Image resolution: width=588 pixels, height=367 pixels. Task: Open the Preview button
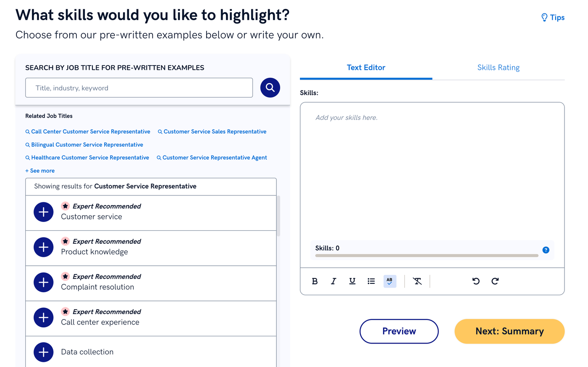coord(399,331)
